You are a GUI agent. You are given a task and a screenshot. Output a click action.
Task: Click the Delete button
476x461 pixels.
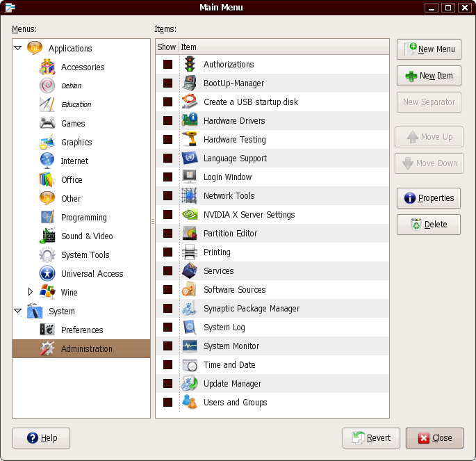coord(429,225)
